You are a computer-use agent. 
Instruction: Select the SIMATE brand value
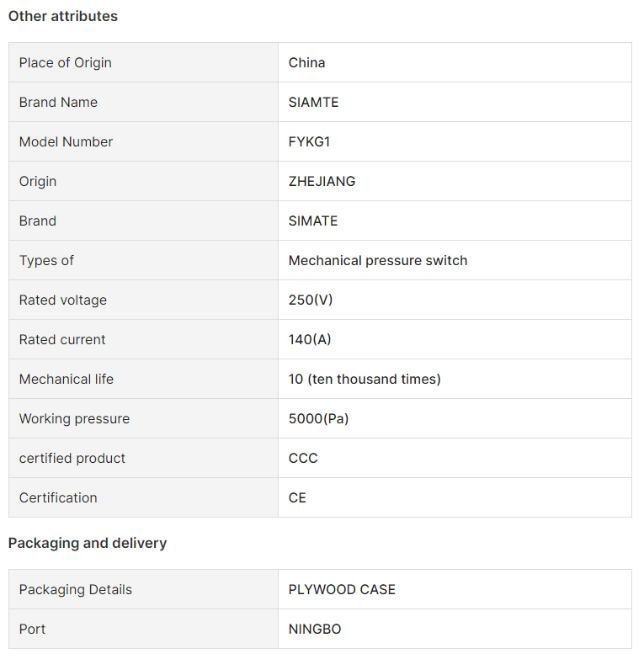[313, 221]
